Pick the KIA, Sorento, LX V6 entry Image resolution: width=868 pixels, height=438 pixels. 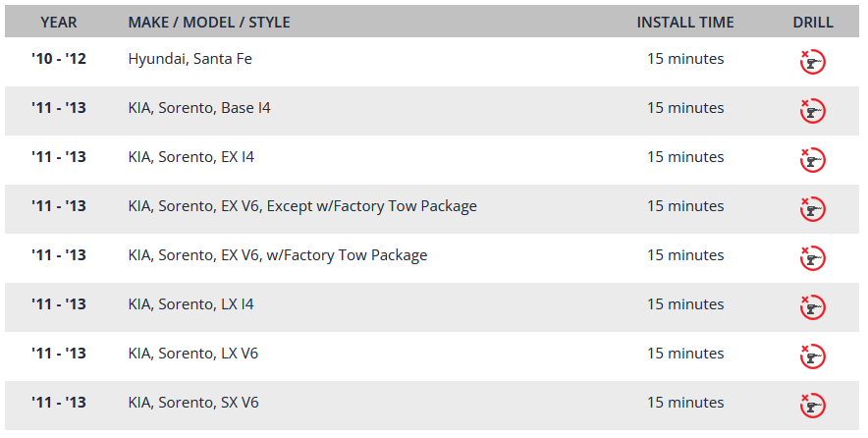coord(193,354)
